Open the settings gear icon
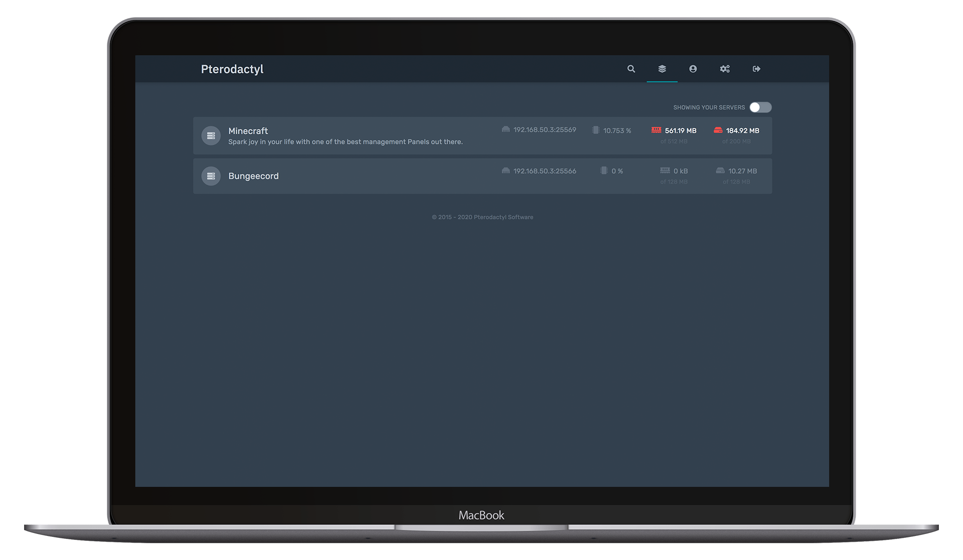Viewport: 963px width, 560px height. click(724, 69)
